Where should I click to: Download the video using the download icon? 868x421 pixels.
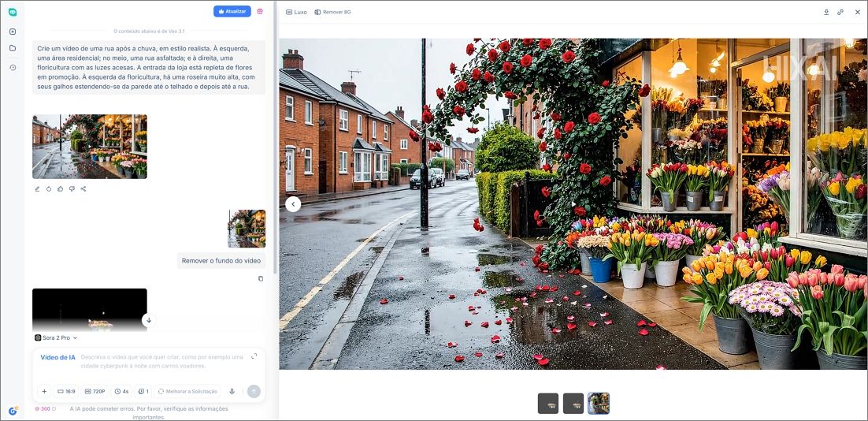[x=826, y=13]
